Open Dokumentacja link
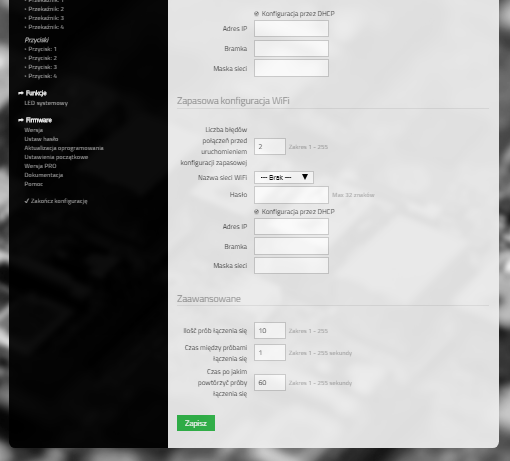The height and width of the screenshot is (461, 510). pyautogui.click(x=43, y=175)
